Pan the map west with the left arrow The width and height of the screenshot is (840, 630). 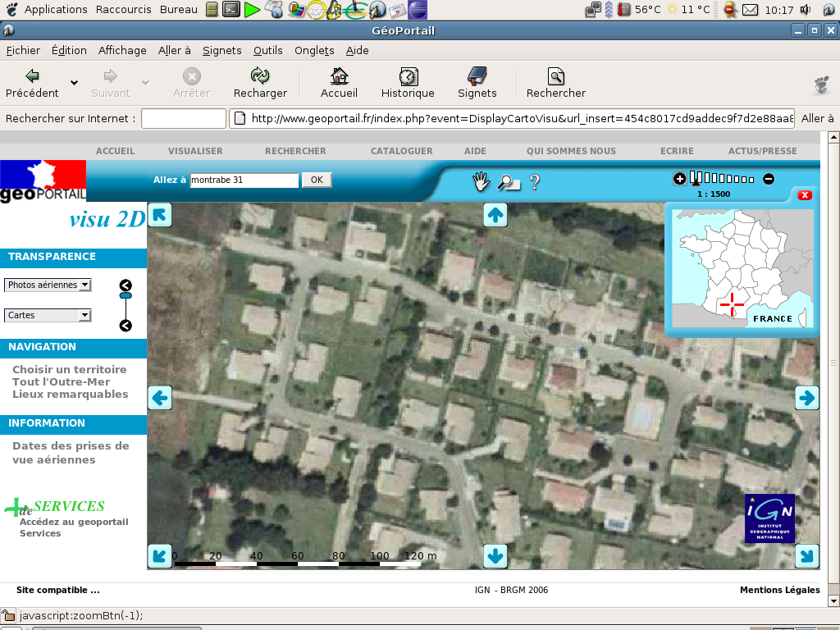click(x=160, y=398)
